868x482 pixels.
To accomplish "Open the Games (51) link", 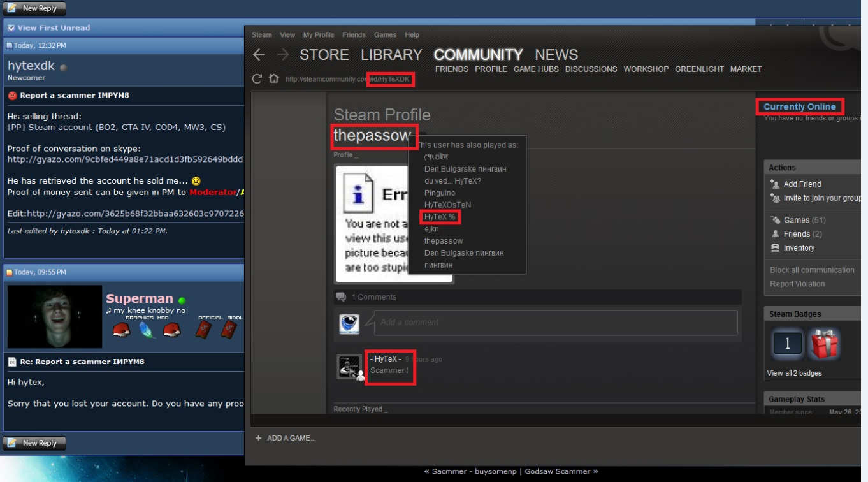I will pyautogui.click(x=798, y=220).
